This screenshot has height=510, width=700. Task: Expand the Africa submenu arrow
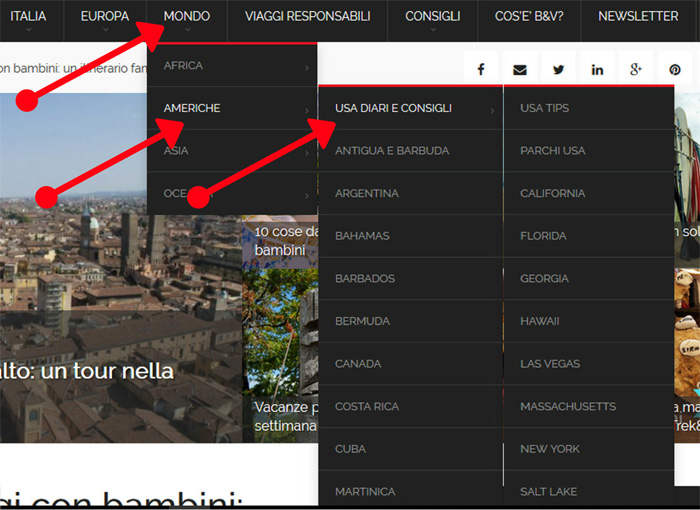[306, 67]
